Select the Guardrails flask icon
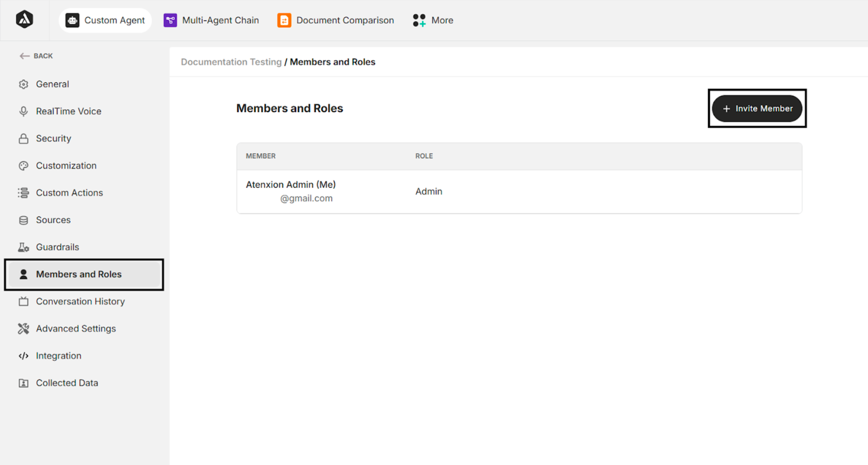The image size is (868, 465). (24, 247)
